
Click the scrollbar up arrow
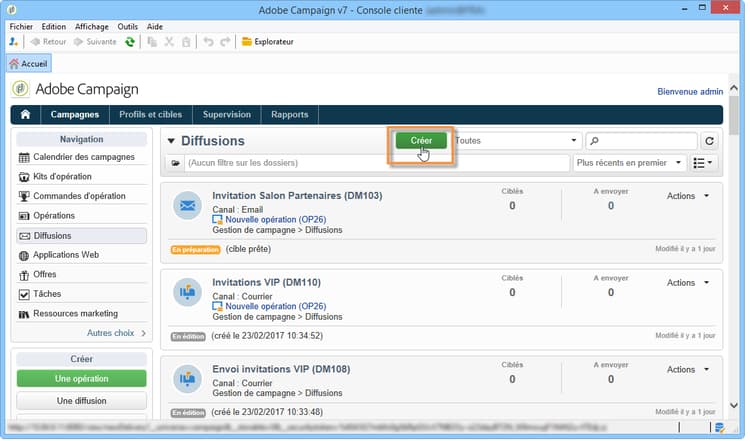tap(734, 88)
